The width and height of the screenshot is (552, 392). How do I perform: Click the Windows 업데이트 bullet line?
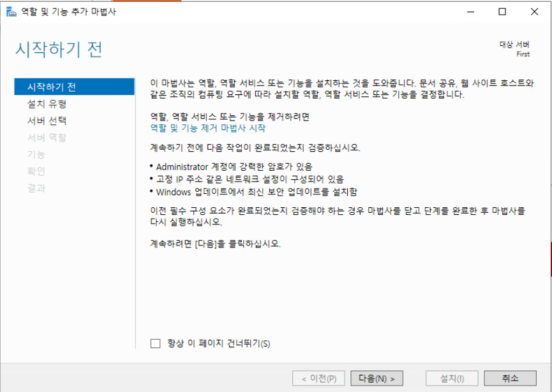point(253,192)
